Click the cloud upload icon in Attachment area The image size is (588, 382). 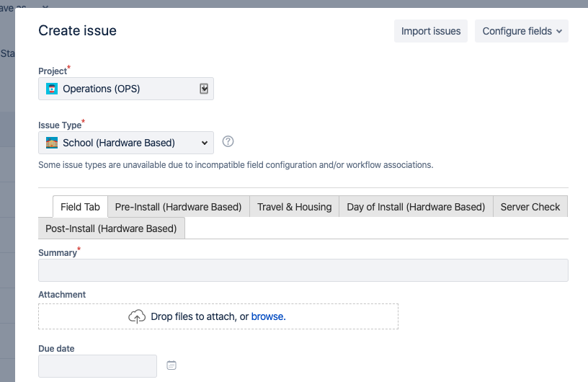(x=137, y=316)
